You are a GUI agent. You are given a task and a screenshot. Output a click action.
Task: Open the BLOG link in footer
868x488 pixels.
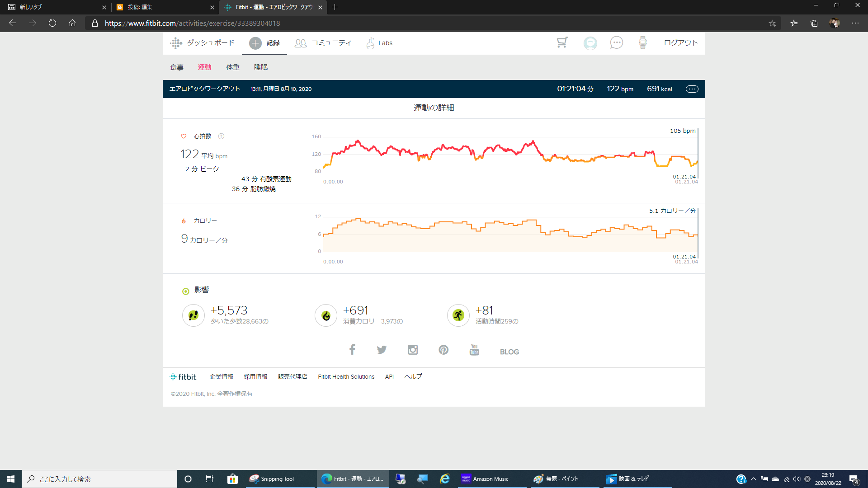click(509, 352)
